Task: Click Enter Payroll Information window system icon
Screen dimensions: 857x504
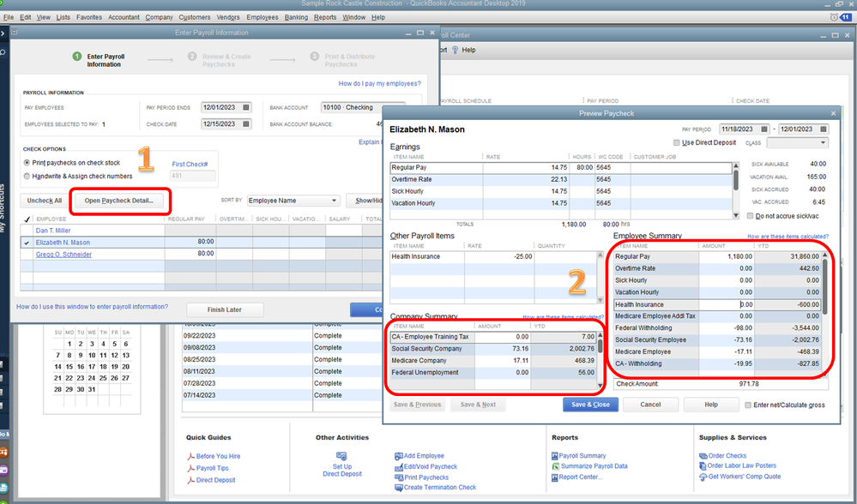Action: 15,33
